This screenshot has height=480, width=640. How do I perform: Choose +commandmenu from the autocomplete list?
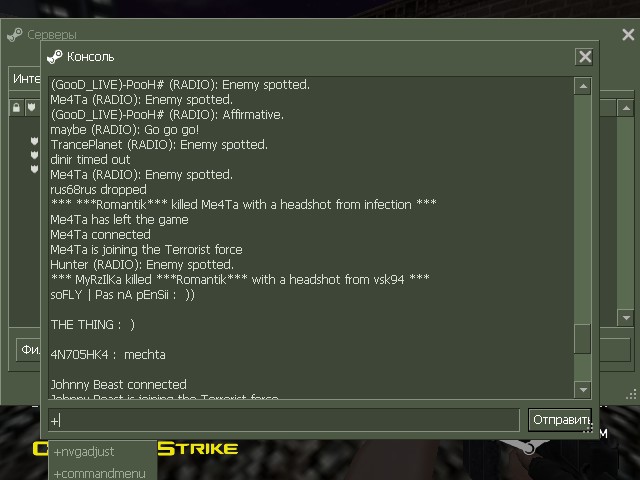point(102,473)
